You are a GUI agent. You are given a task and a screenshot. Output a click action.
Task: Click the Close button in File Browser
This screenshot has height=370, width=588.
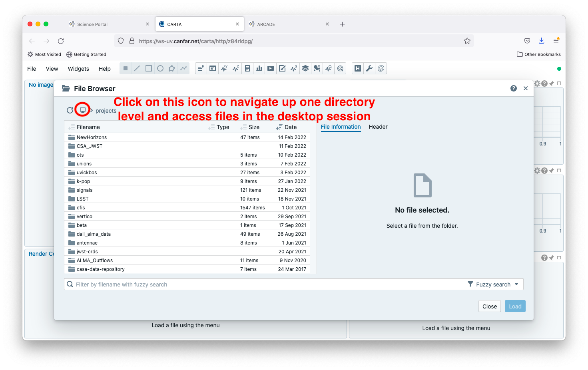[x=490, y=306]
